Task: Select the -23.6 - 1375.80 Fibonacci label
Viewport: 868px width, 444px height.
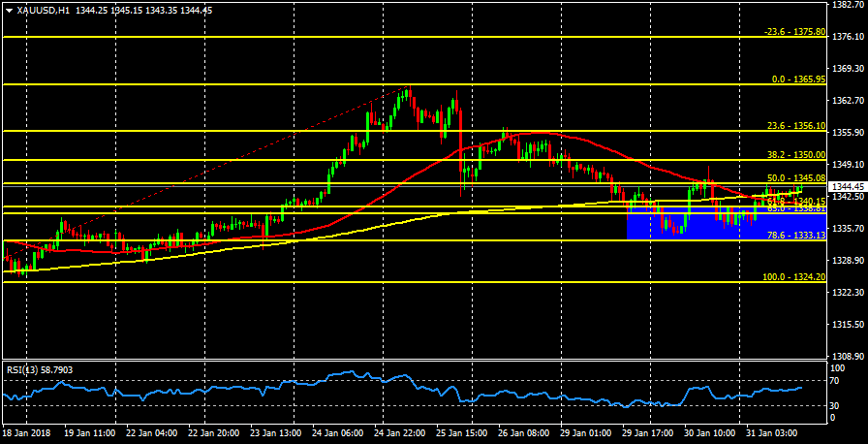Action: point(792,32)
